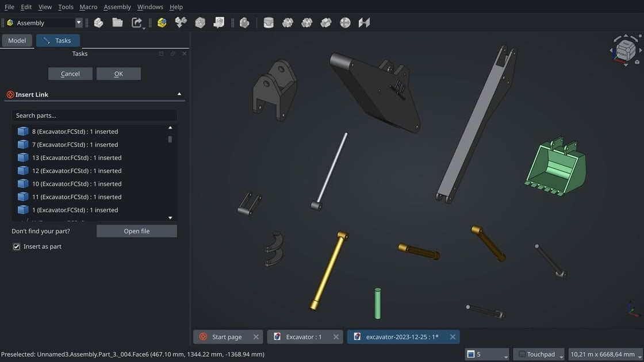The image size is (644, 362).
Task: Open the Assembly workbench selector dropdown
Action: (x=78, y=22)
